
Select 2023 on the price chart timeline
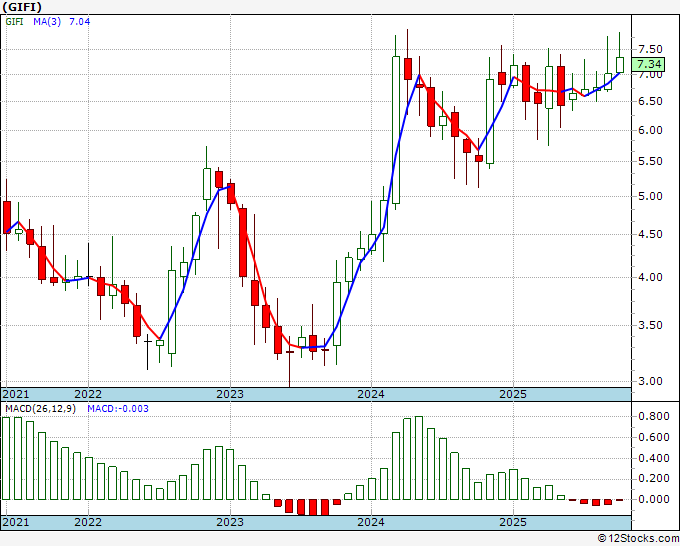tap(230, 394)
